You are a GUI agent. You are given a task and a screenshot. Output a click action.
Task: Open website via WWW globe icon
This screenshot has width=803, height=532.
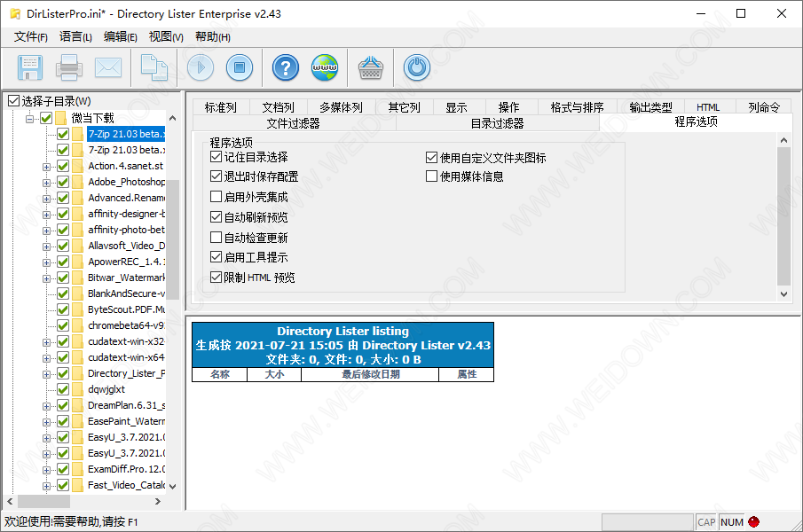click(x=325, y=67)
